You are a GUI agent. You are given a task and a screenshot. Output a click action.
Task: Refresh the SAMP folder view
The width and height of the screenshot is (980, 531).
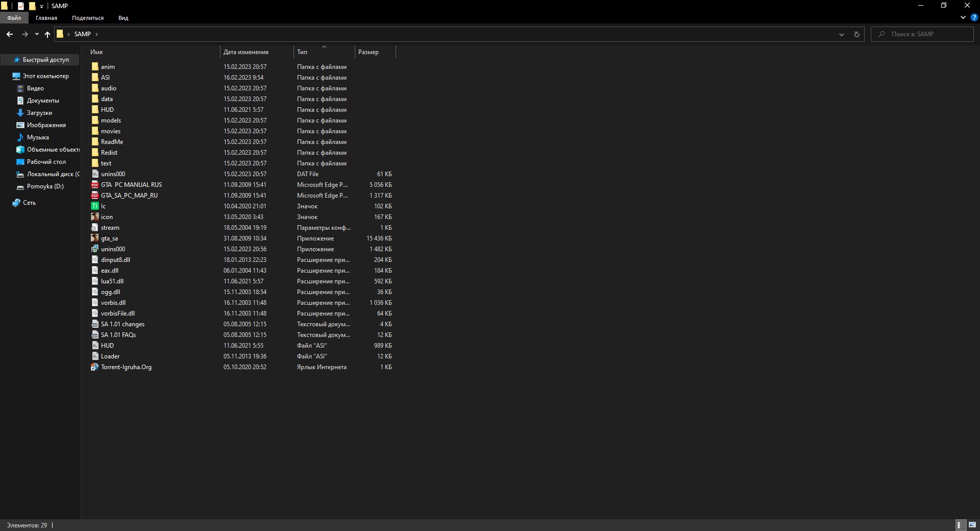click(x=856, y=34)
